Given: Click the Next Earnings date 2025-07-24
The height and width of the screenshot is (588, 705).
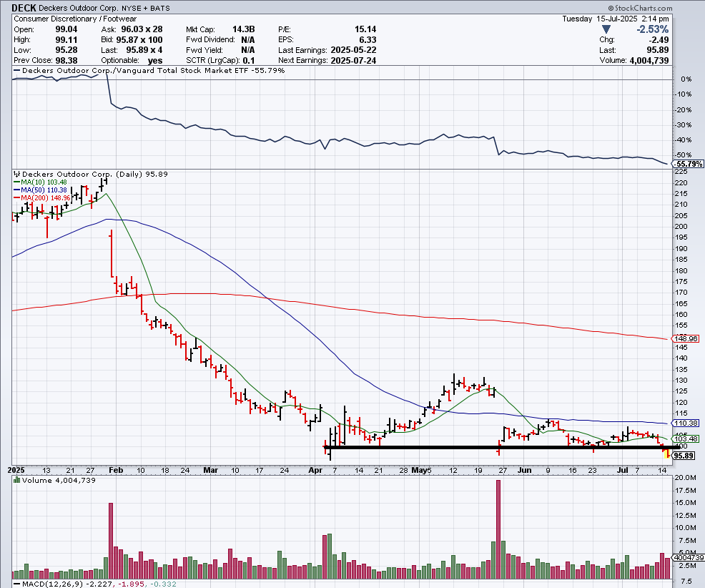Looking at the screenshot, I should pyautogui.click(x=353, y=61).
